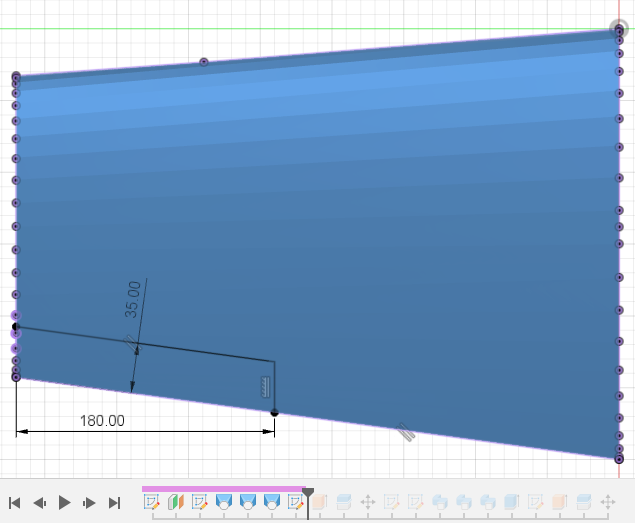Image resolution: width=635 pixels, height=523 pixels.
Task: Select the last move feature at the timeline end
Action: (x=607, y=502)
